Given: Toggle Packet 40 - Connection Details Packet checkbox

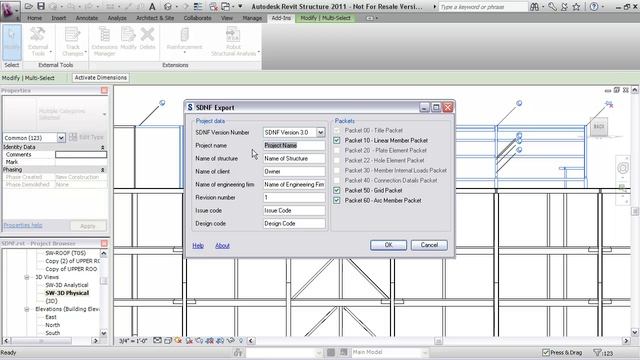Looking at the screenshot, I should [x=337, y=180].
